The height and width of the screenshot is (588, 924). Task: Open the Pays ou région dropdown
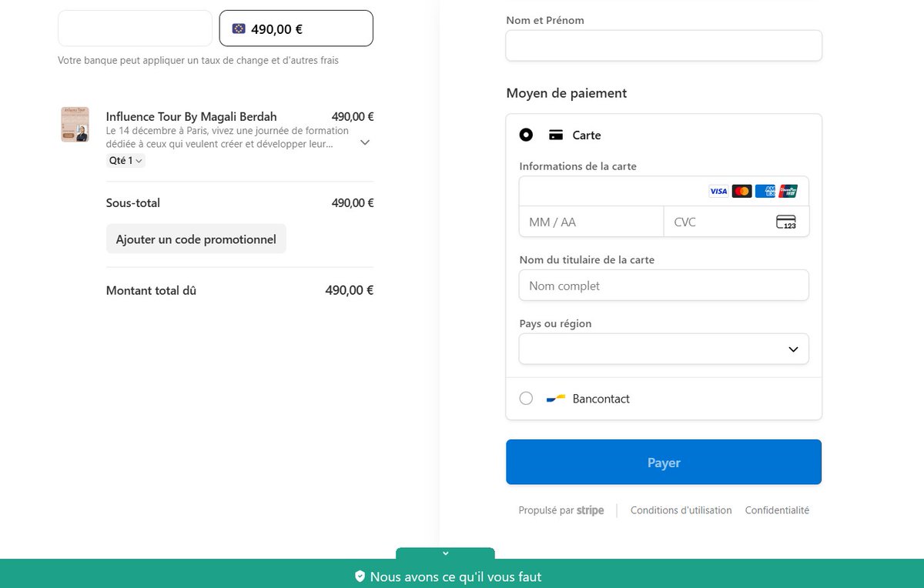pyautogui.click(x=664, y=349)
